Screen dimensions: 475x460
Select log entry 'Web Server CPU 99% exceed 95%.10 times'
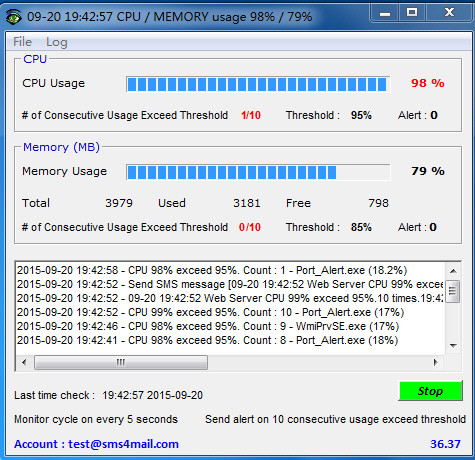tap(230, 298)
